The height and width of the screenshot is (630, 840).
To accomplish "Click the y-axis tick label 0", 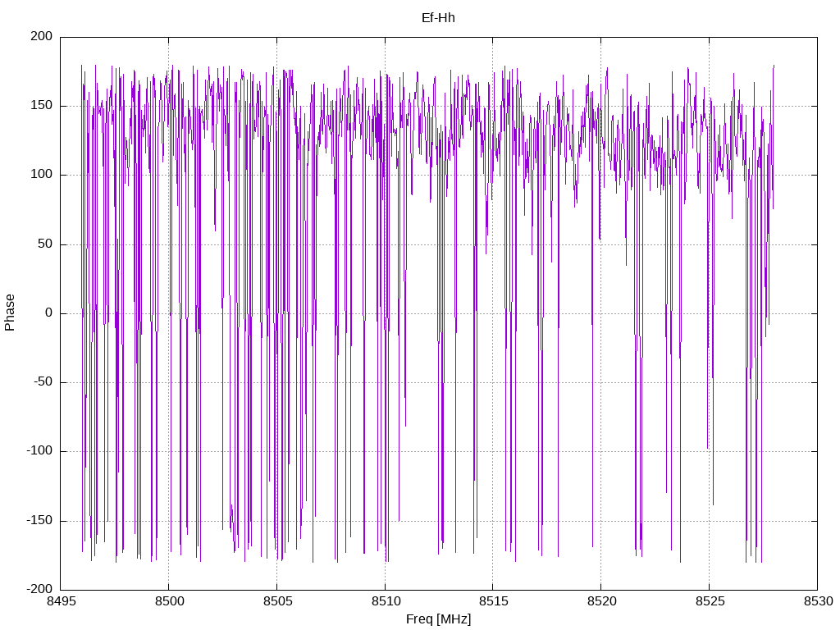I will (x=48, y=313).
